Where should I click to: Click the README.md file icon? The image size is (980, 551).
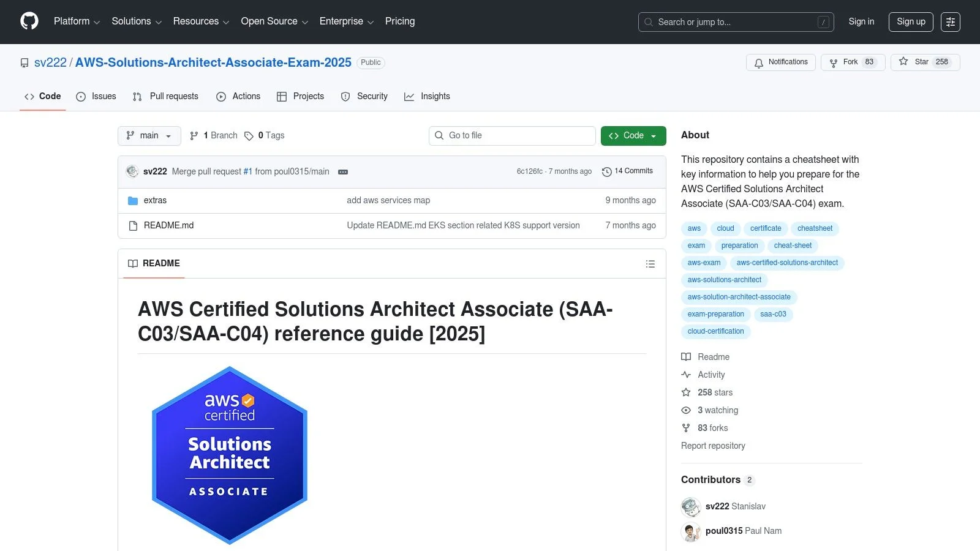click(133, 226)
